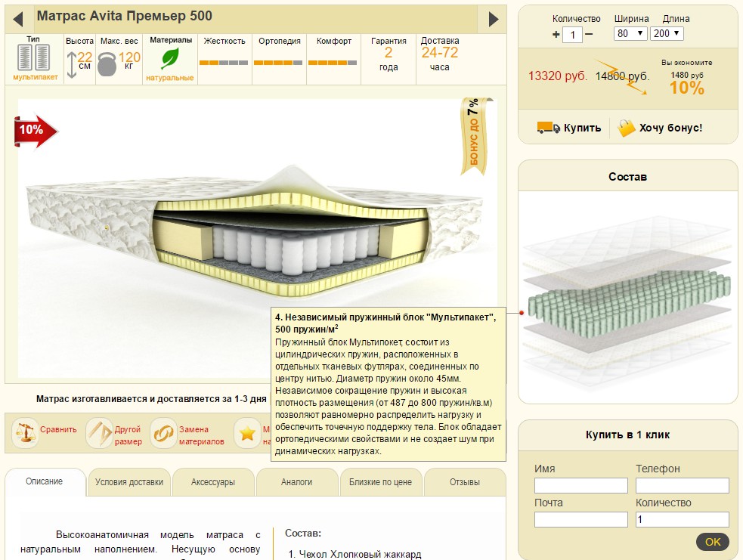Open the Ширина width dropdown
Image resolution: width=743 pixels, height=560 pixels.
(630, 34)
